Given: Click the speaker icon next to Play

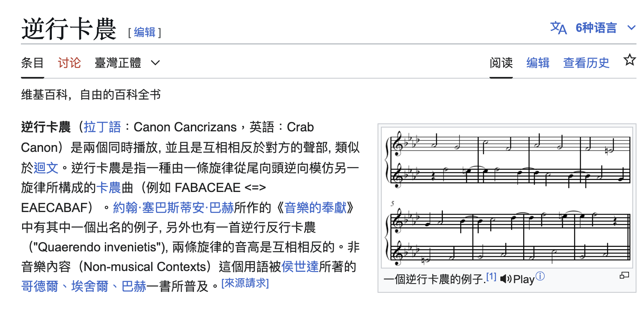Looking at the screenshot, I should coord(506,279).
